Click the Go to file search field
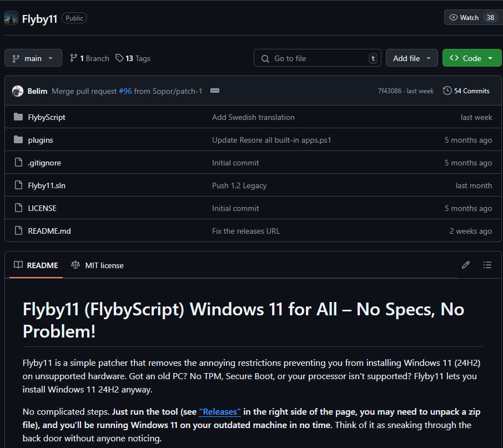 317,58
